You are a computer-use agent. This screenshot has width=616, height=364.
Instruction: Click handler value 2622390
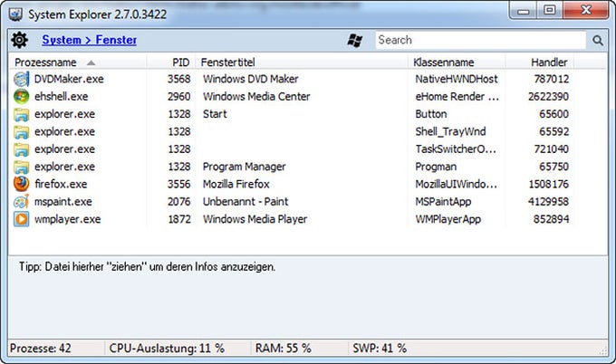548,97
